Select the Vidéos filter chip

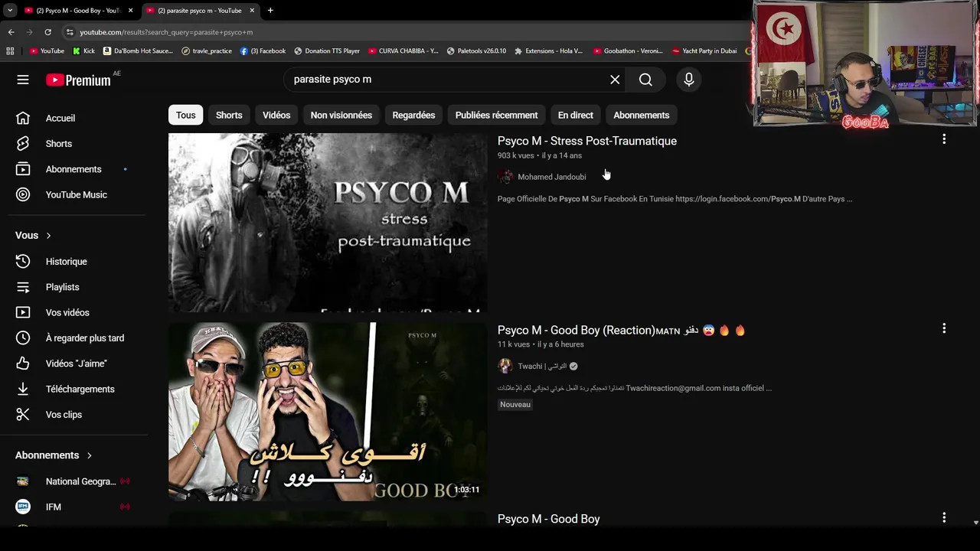pos(276,115)
